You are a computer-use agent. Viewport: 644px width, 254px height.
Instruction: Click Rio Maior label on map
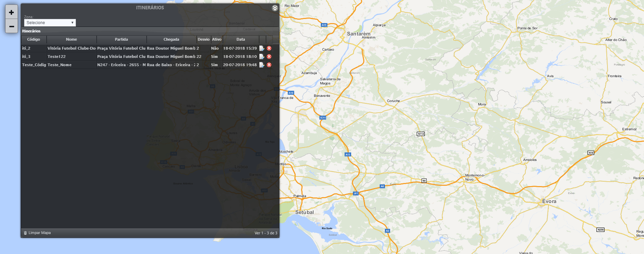pos(292,6)
